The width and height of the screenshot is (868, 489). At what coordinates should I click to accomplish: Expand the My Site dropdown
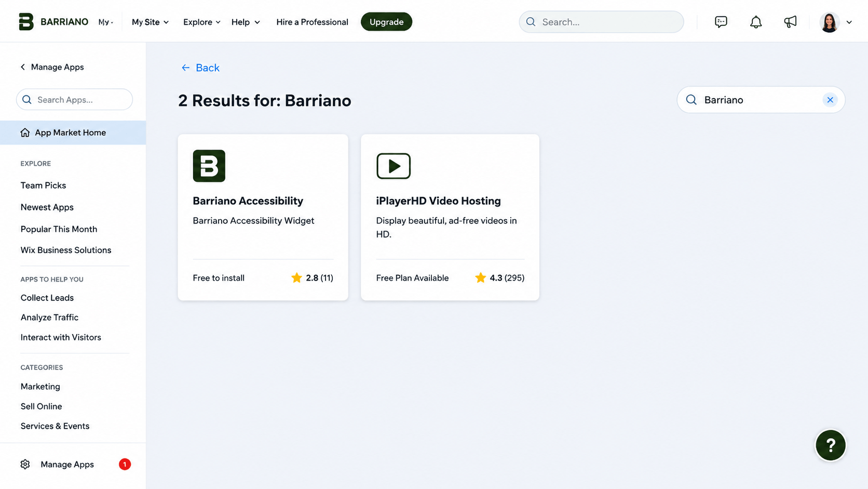click(x=150, y=22)
